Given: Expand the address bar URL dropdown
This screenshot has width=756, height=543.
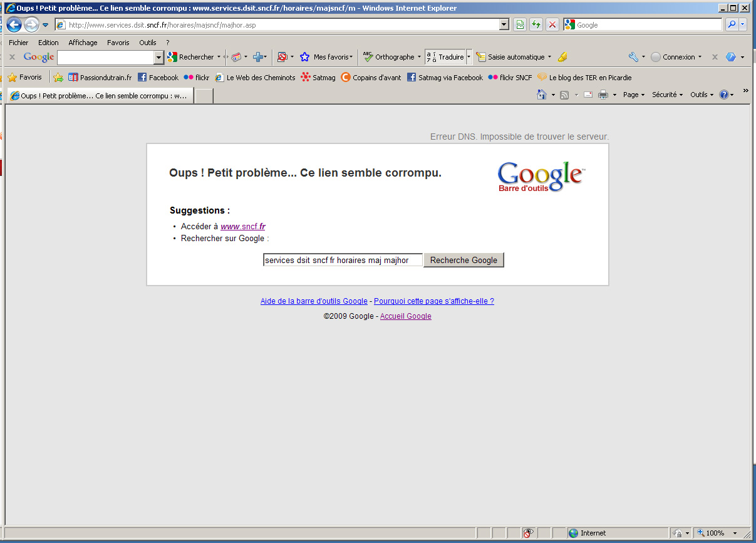Looking at the screenshot, I should tap(504, 25).
